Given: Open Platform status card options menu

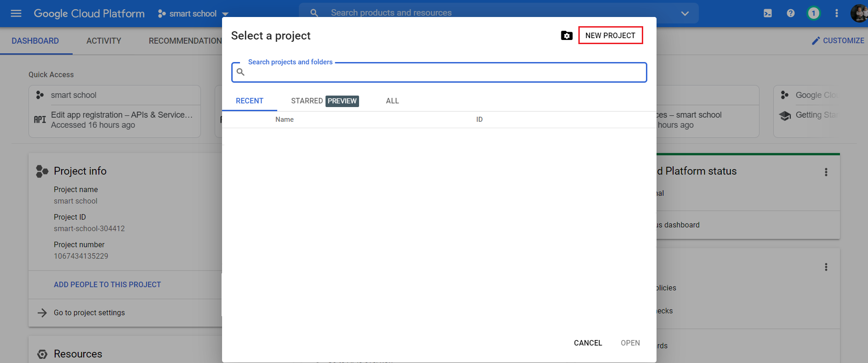Looking at the screenshot, I should [x=826, y=172].
